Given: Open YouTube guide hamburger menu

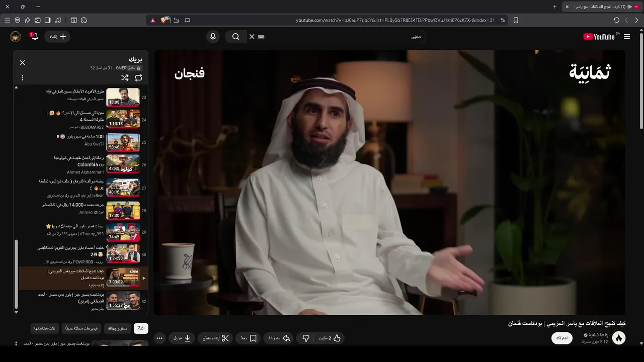Looking at the screenshot, I should point(627,37).
